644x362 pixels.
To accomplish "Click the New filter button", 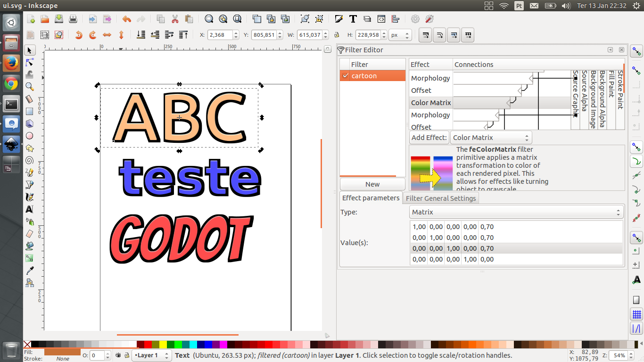I will [x=372, y=184].
